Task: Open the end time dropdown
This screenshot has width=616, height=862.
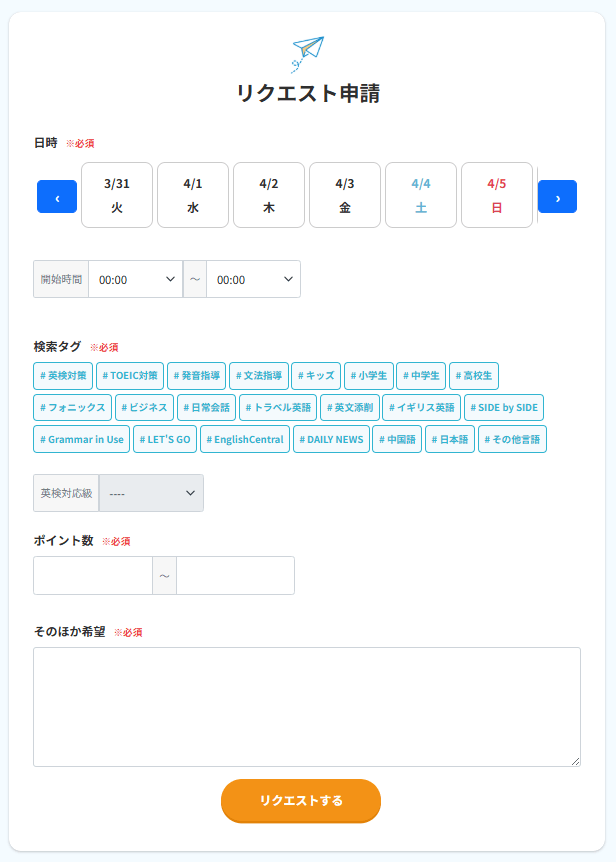Action: tap(253, 279)
